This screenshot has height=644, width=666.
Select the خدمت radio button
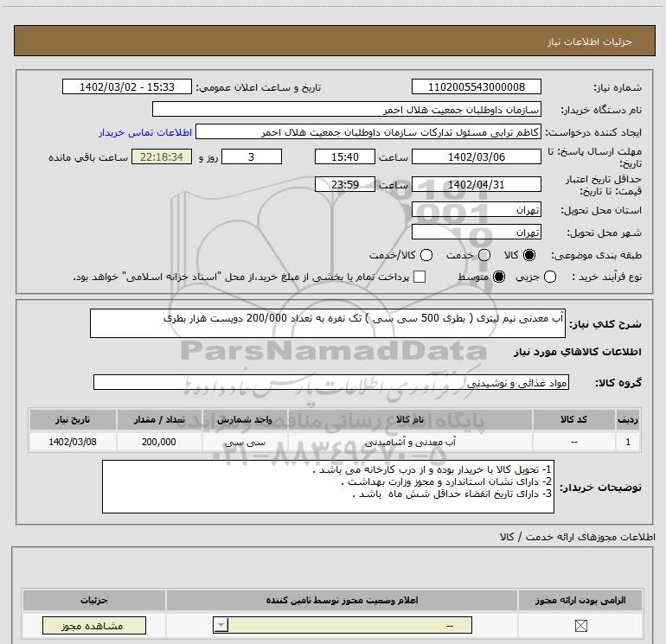[484, 255]
